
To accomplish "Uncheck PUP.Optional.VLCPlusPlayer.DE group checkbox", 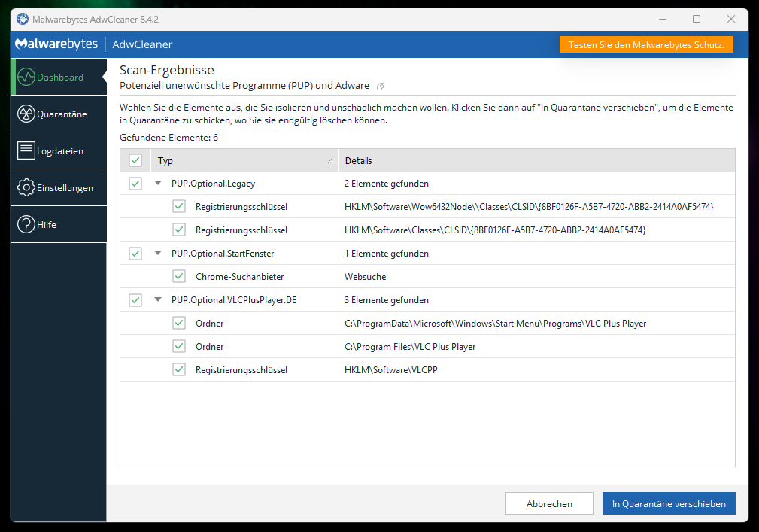I will [135, 300].
